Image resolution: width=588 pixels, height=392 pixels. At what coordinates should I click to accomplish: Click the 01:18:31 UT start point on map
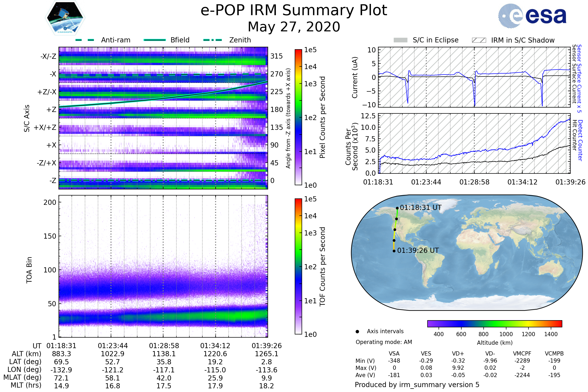click(397, 208)
